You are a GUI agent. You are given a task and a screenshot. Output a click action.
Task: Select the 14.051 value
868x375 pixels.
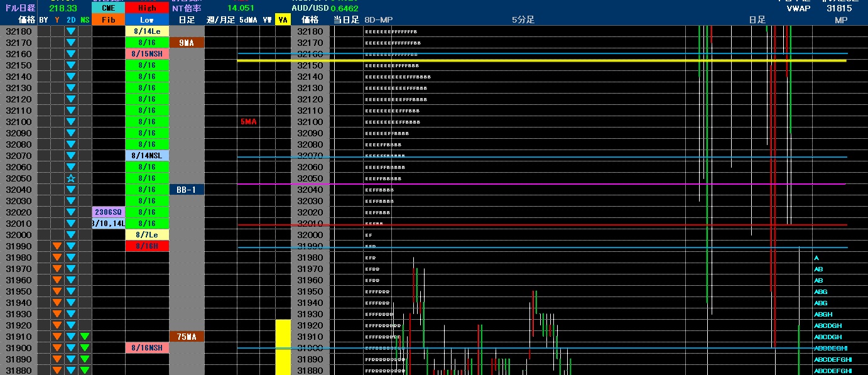(x=241, y=8)
